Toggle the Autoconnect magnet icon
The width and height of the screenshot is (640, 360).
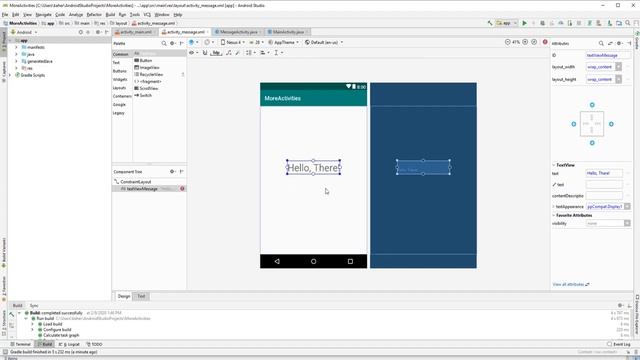pos(205,53)
